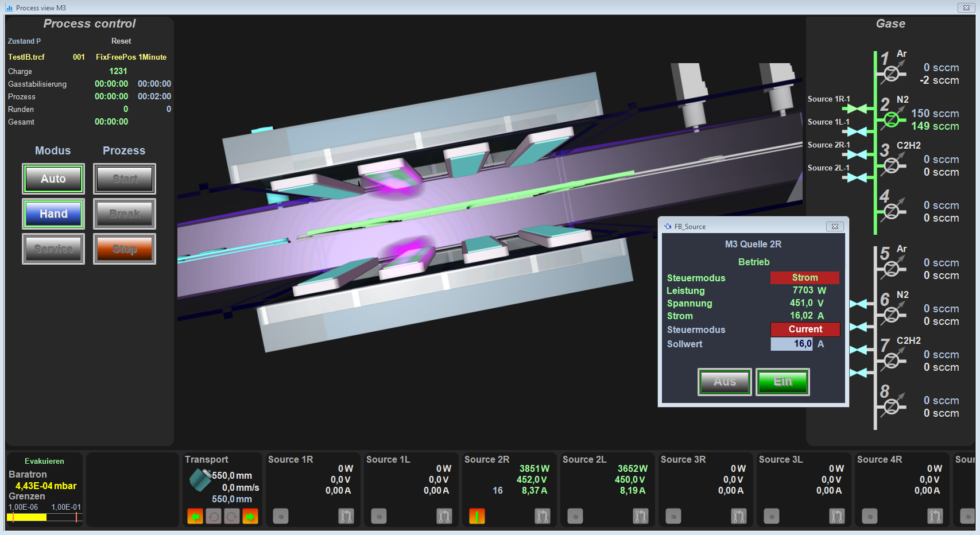Click the Sollwert value input field
Screen dimensions: 980x535
(x=792, y=344)
